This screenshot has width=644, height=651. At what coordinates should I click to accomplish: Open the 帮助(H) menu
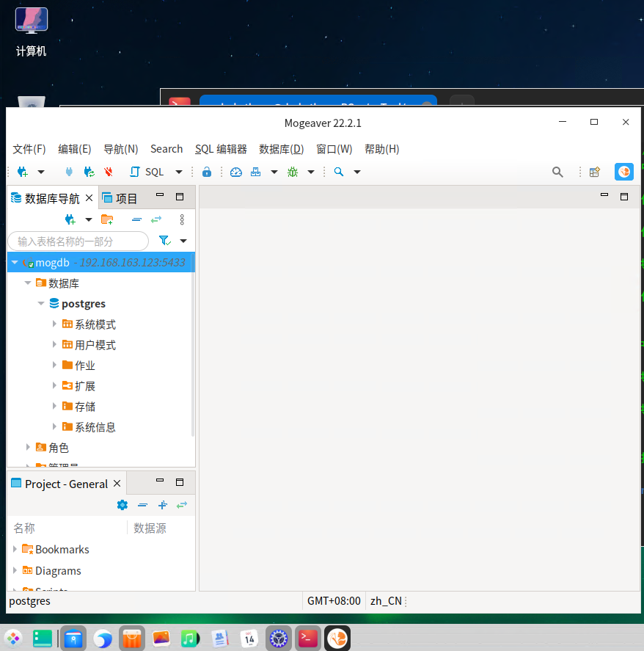381,149
